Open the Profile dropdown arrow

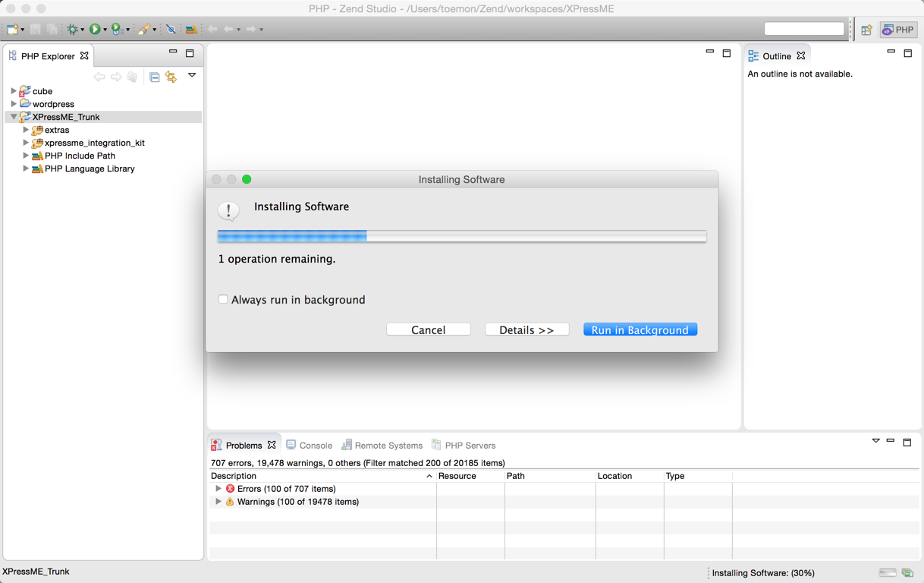click(x=127, y=30)
